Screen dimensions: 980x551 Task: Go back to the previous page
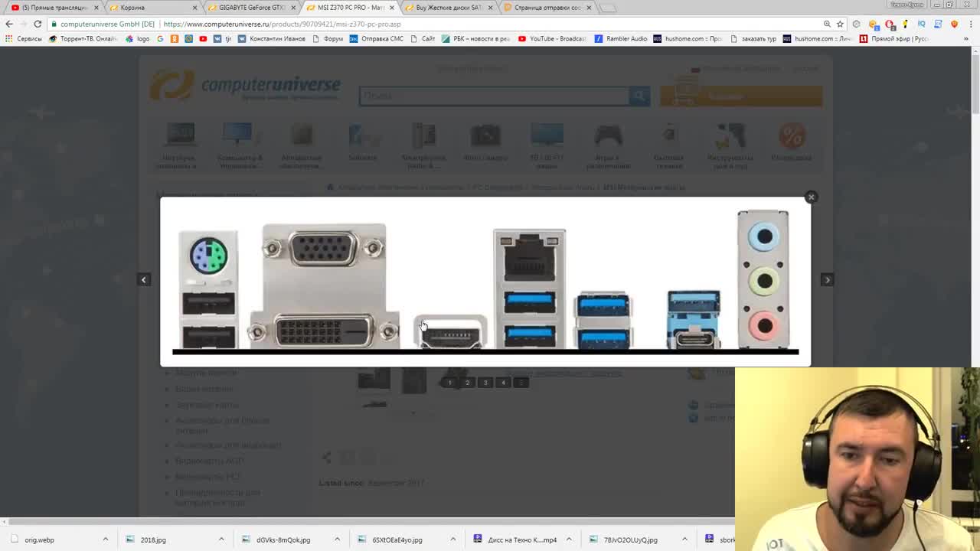9,24
